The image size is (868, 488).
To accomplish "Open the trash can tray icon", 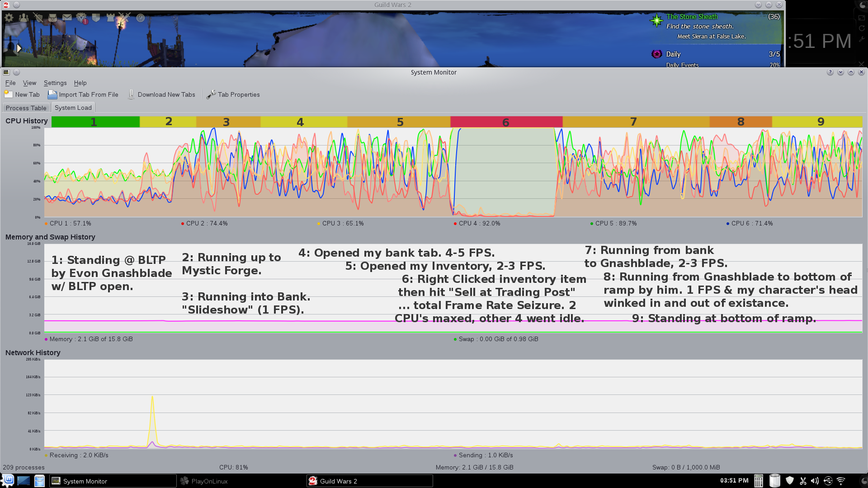I will point(774,481).
